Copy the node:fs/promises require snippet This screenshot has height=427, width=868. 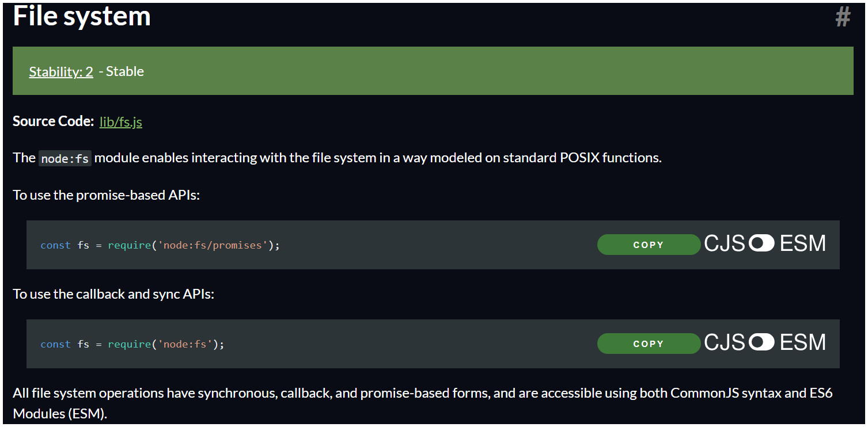click(x=649, y=245)
